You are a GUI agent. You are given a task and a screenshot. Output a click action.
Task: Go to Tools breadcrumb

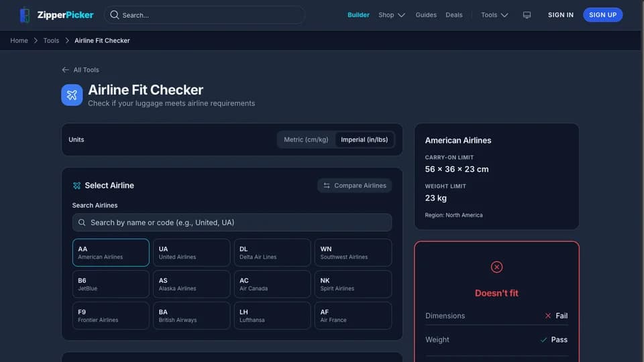coord(52,41)
